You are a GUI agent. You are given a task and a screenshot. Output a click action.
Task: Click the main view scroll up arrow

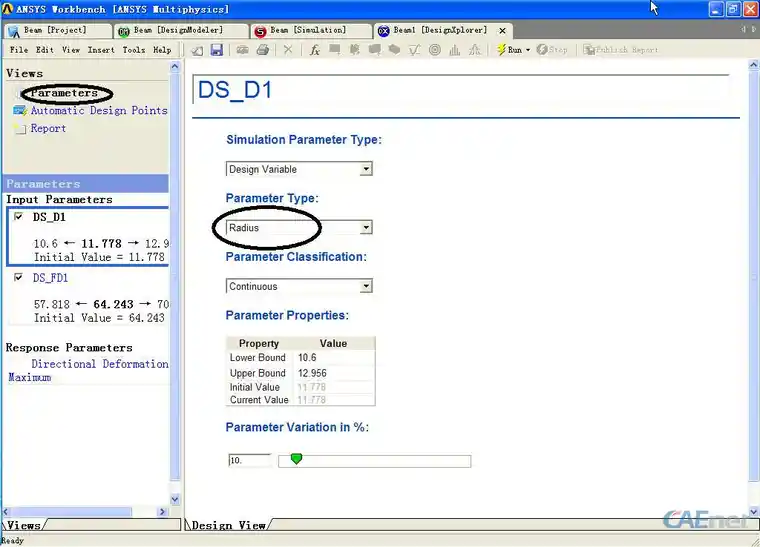(754, 65)
